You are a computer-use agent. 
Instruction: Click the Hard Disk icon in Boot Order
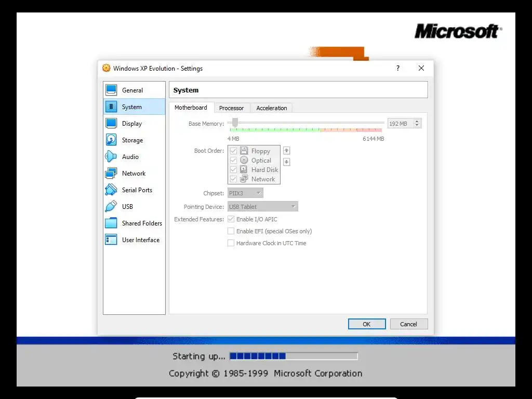click(244, 169)
